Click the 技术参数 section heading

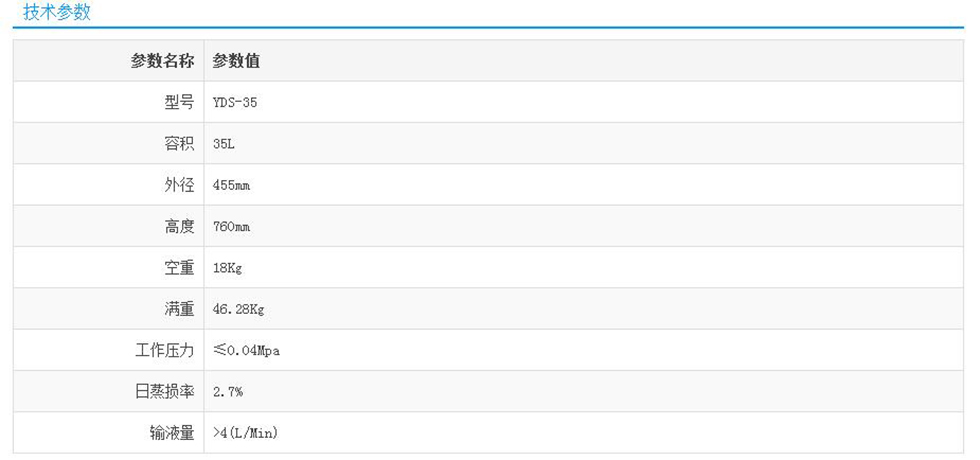point(56,12)
